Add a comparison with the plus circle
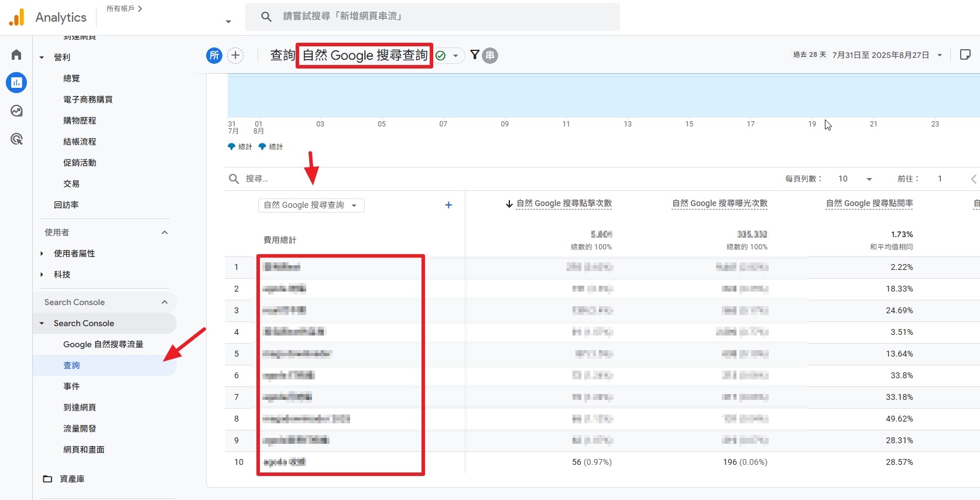Image resolution: width=980 pixels, height=500 pixels. pos(235,56)
